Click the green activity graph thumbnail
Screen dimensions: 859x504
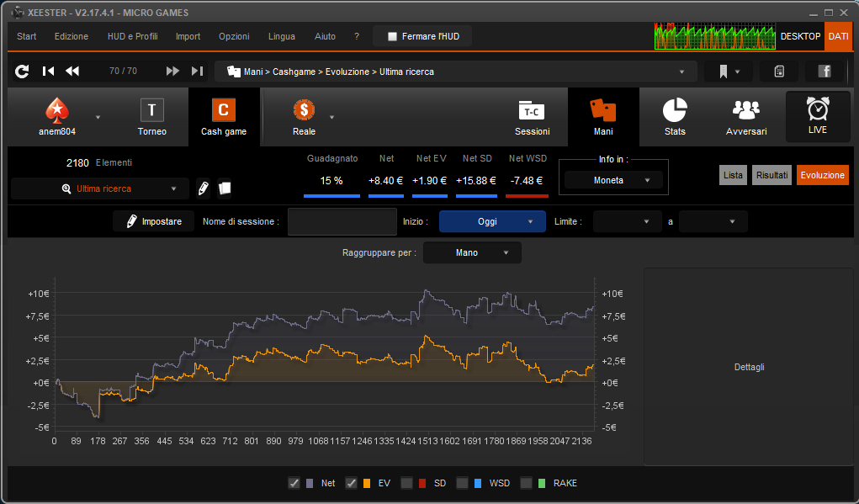tap(715, 36)
